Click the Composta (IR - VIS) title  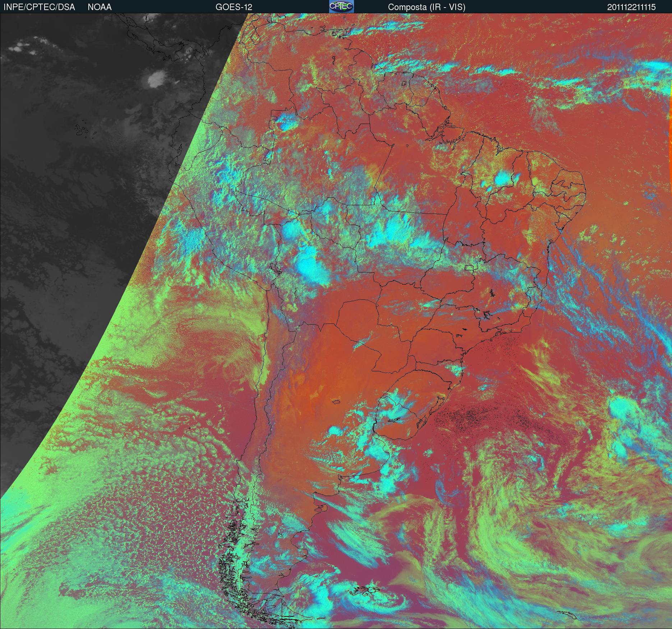[x=427, y=7]
